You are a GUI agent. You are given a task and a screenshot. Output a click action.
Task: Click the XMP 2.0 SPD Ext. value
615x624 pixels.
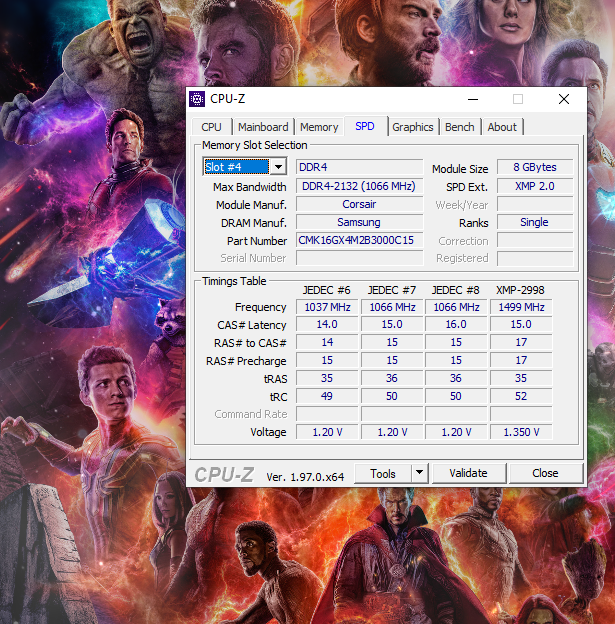535,186
